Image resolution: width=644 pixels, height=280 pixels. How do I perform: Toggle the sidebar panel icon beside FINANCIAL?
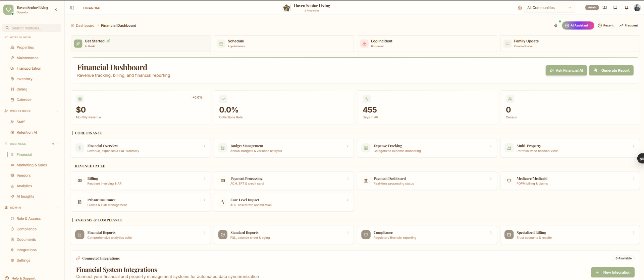(x=72, y=8)
